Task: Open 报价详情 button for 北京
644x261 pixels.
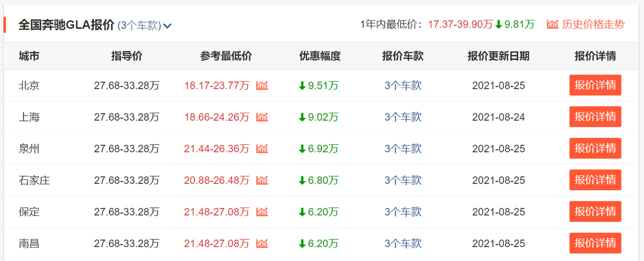Action: [595, 85]
